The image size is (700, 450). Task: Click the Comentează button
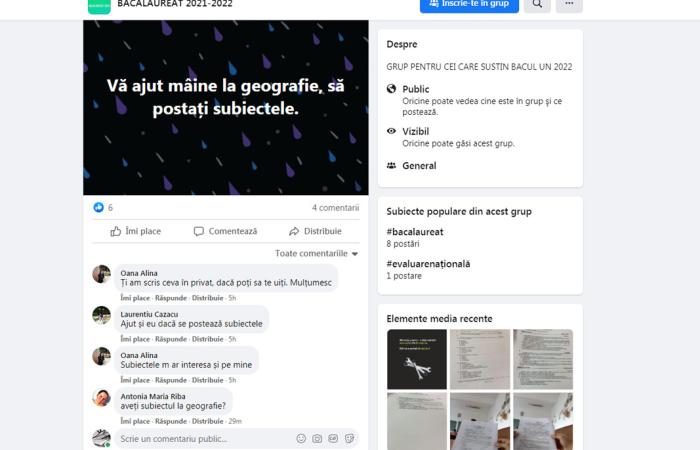click(225, 231)
